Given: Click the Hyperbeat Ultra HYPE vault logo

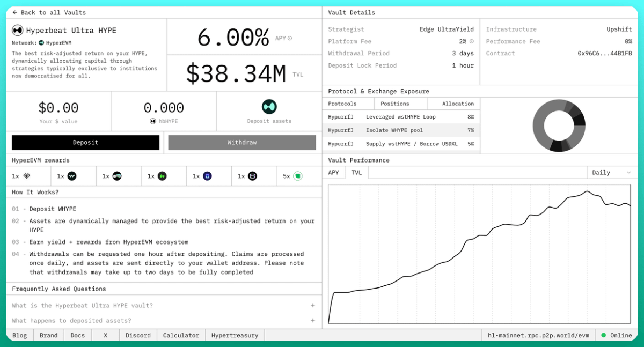Looking at the screenshot, I should pos(17,30).
